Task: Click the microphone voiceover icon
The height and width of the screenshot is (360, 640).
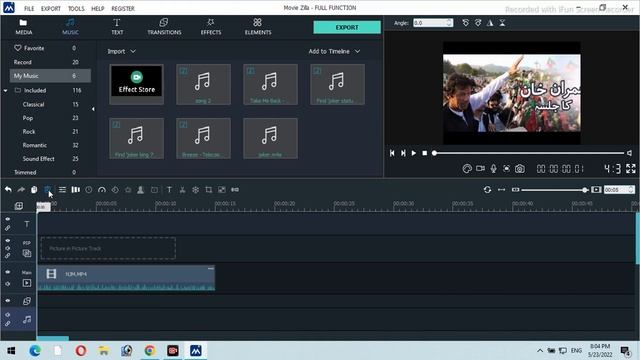Action: [x=493, y=169]
